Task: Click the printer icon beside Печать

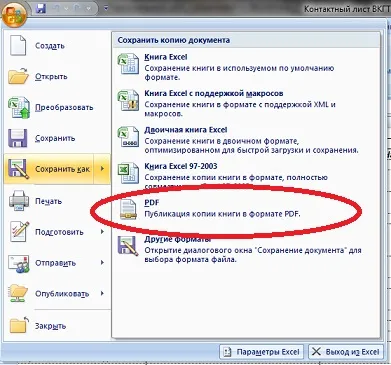Action: click(19, 200)
